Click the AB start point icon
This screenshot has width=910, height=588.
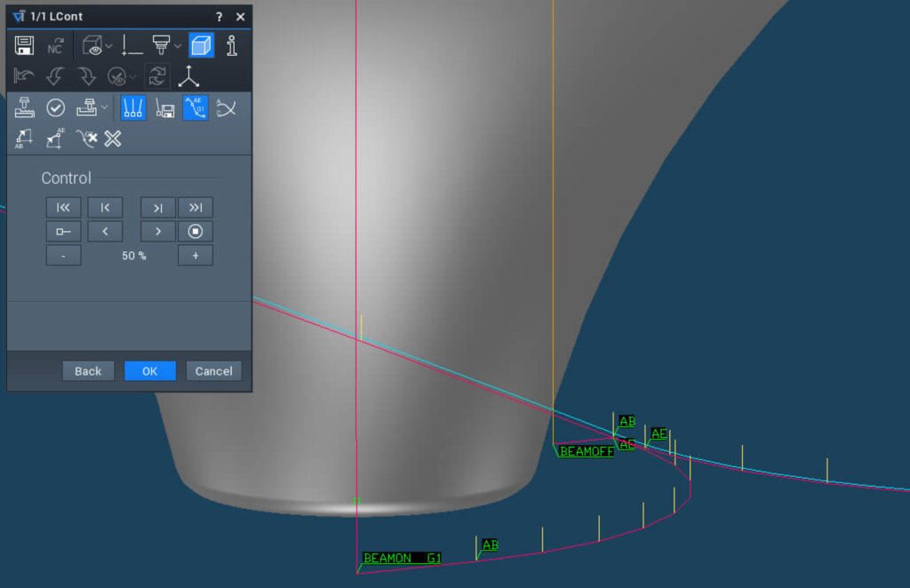coord(24,139)
